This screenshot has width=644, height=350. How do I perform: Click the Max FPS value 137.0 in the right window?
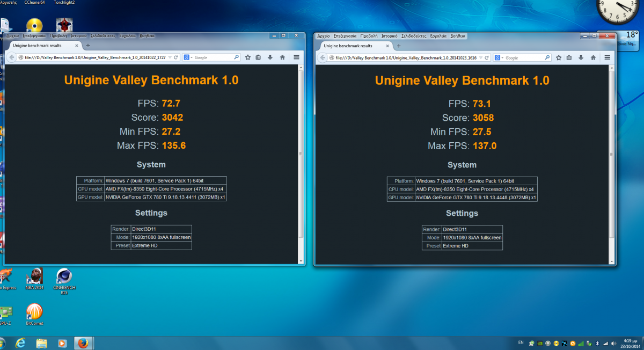point(485,146)
